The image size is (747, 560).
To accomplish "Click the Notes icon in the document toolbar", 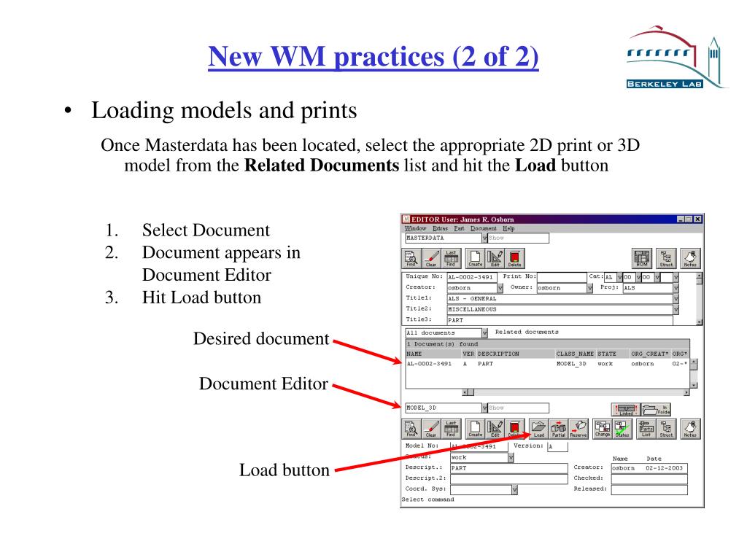I will pyautogui.click(x=690, y=429).
